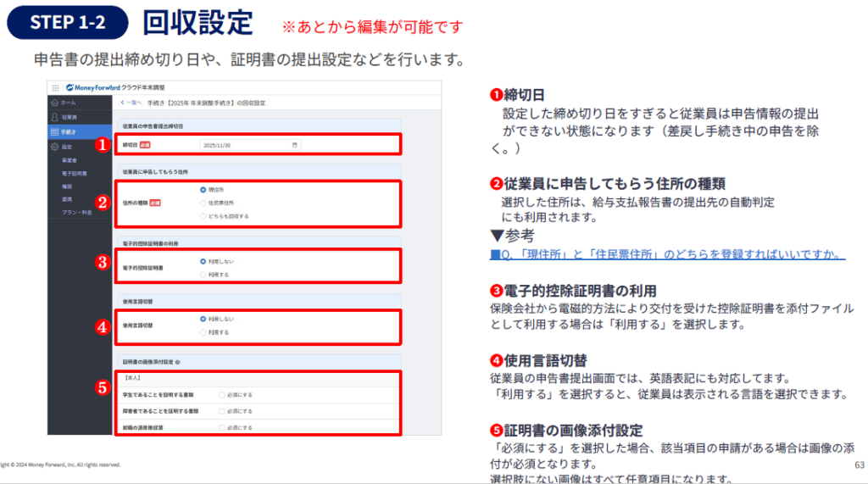Open 電子証明書 in the sidebar submenu

[74, 173]
